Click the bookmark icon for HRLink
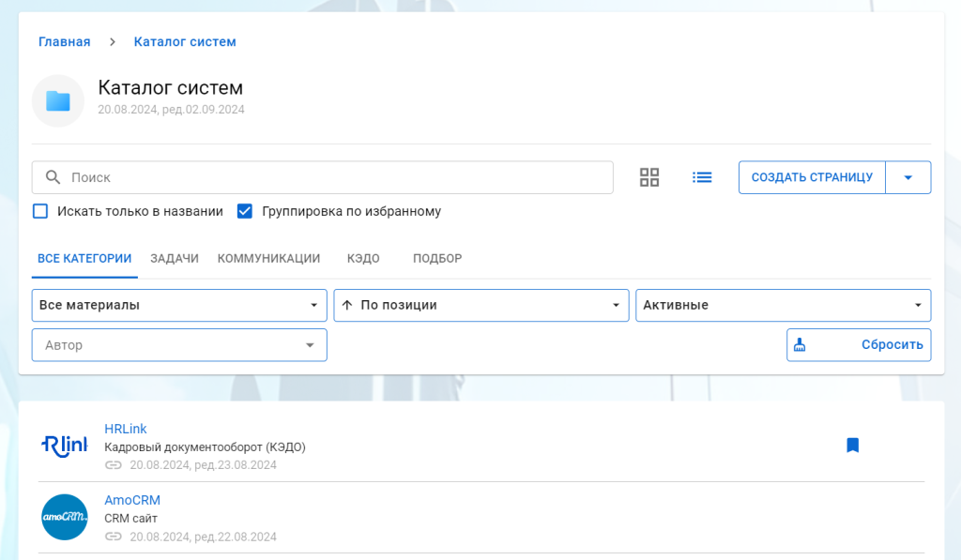The height and width of the screenshot is (560, 961). point(852,446)
